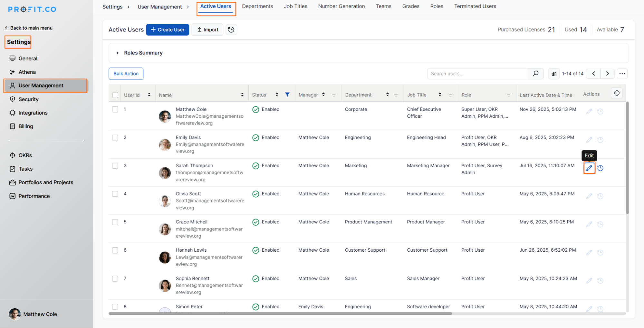
Task: Click into the Search users field
Action: tap(477, 74)
